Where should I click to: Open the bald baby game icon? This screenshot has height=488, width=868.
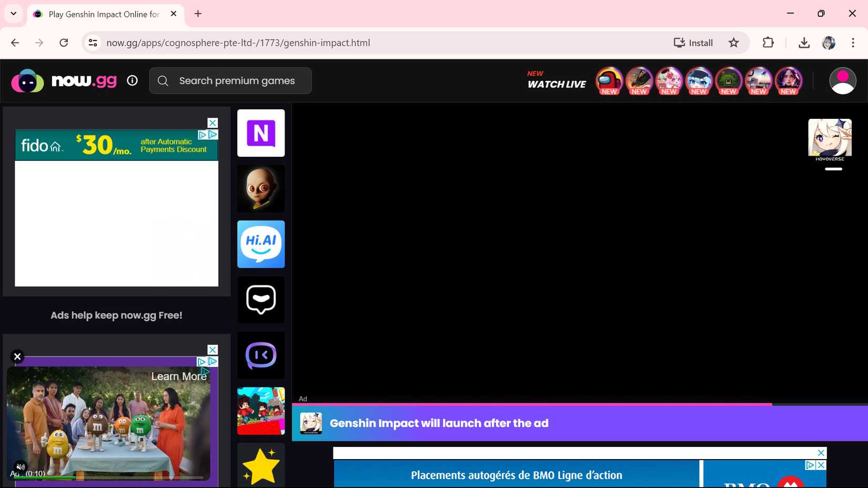pos(261,189)
